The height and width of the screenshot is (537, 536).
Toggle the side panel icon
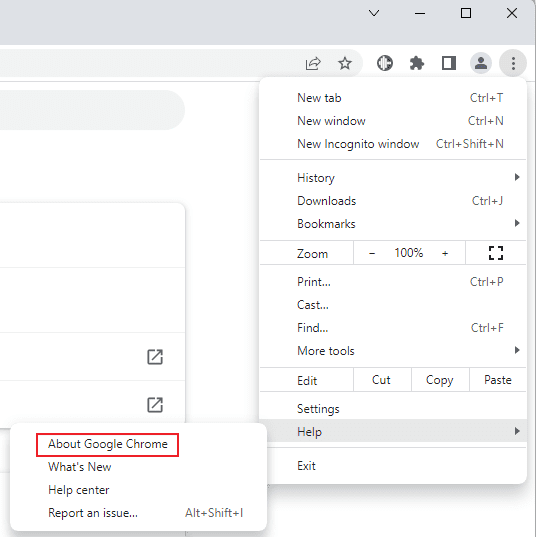449,63
